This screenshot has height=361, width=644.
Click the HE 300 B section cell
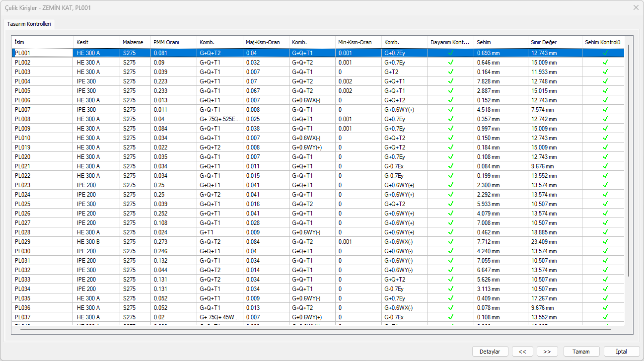pyautogui.click(x=97, y=241)
